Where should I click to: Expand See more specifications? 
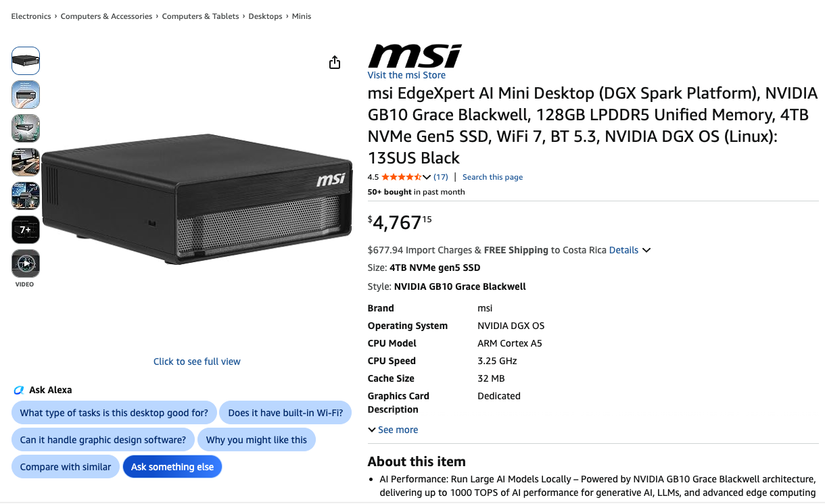pyautogui.click(x=393, y=430)
